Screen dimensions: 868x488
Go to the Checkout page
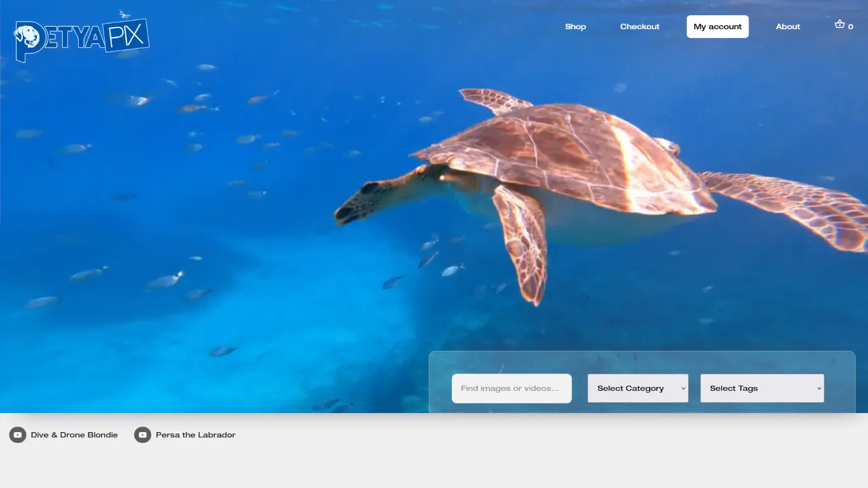tap(639, 27)
